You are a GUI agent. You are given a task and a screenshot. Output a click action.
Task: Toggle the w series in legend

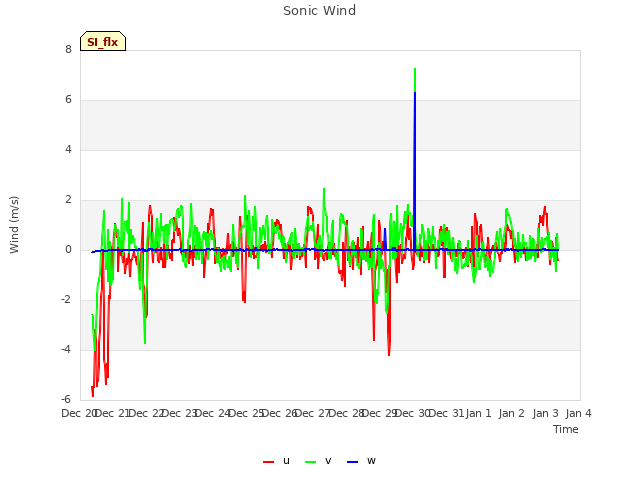[361, 461]
